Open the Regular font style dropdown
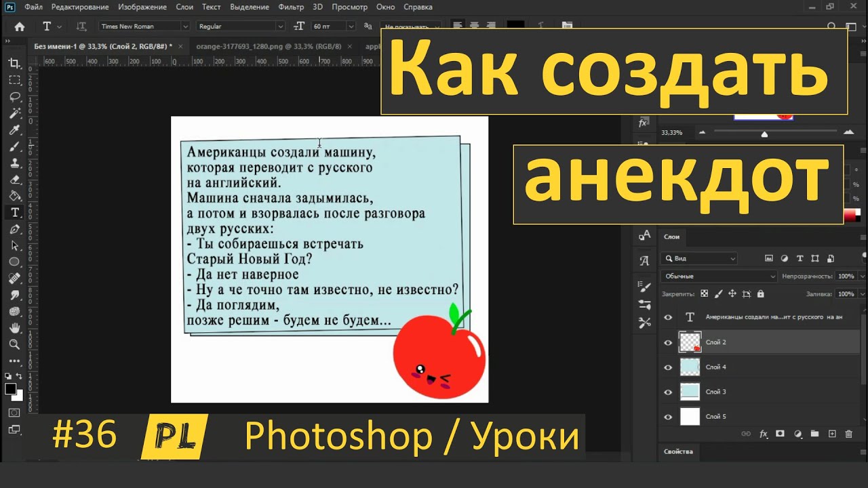The image size is (868, 488). [x=239, y=26]
